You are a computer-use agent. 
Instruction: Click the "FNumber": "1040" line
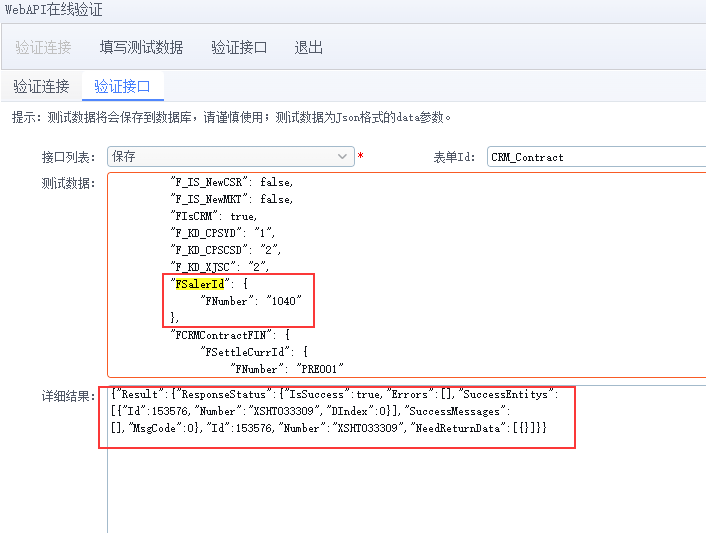point(251,301)
